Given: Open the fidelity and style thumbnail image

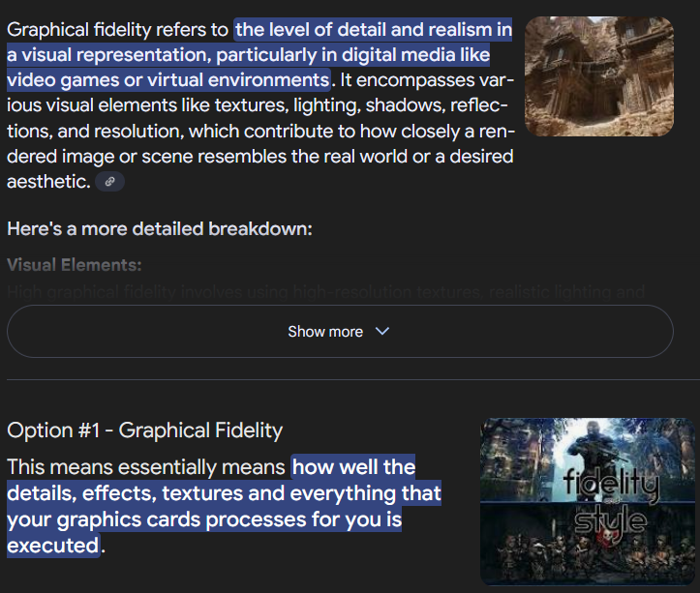Looking at the screenshot, I should coord(587,501).
